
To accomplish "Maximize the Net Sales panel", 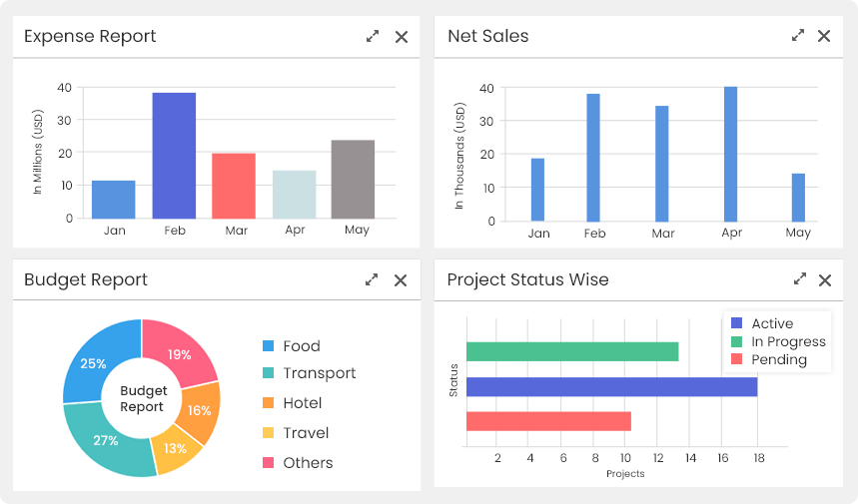I will (x=798, y=35).
